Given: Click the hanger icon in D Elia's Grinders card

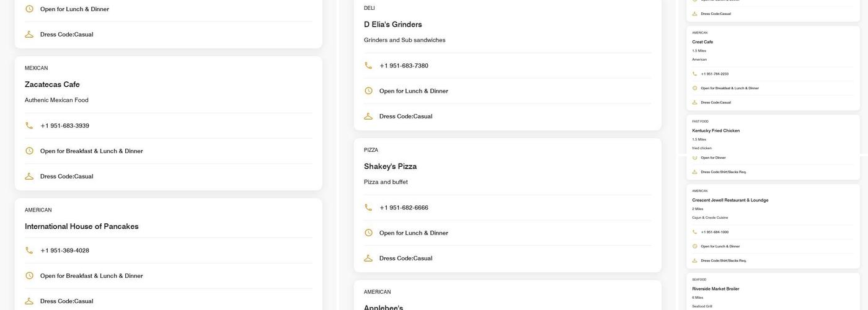Looking at the screenshot, I should coord(368,117).
